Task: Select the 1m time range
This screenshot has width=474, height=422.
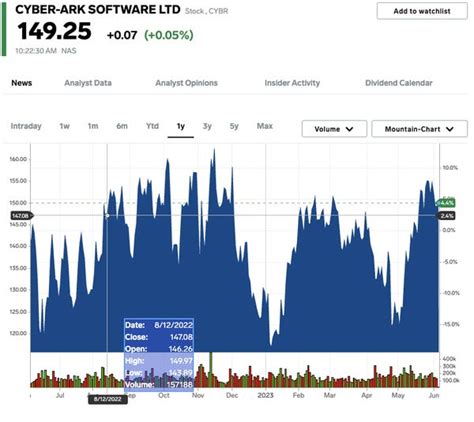Action: click(x=93, y=126)
